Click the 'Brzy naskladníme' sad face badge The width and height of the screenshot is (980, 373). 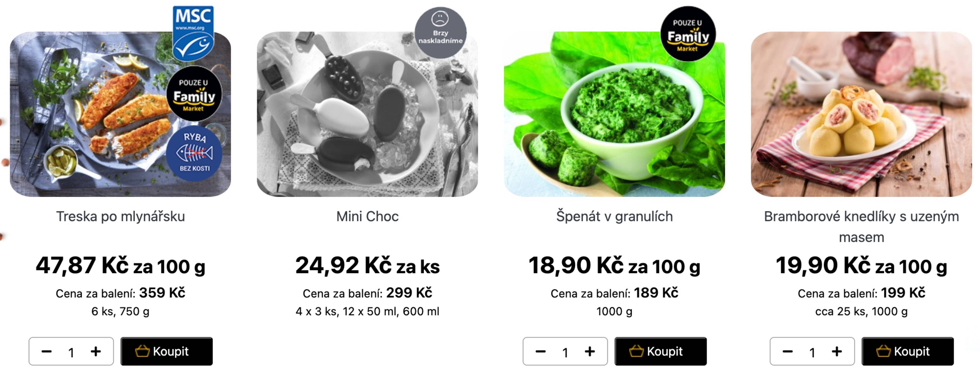coord(441,32)
